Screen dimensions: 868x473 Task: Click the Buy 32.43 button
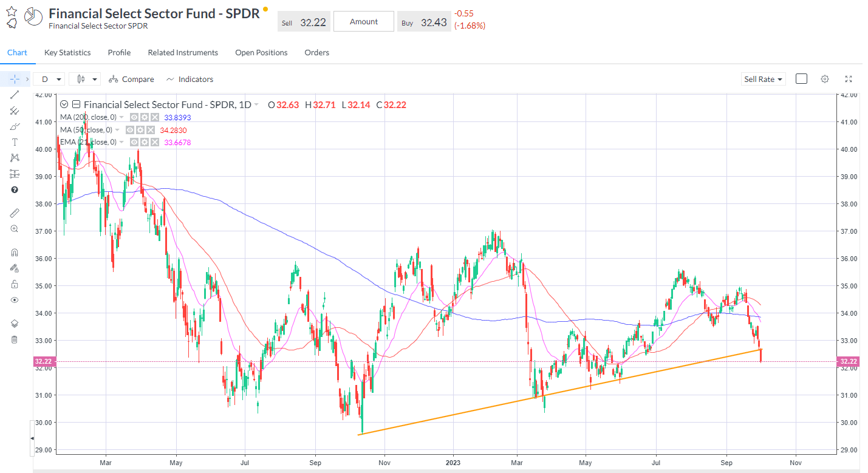click(424, 21)
